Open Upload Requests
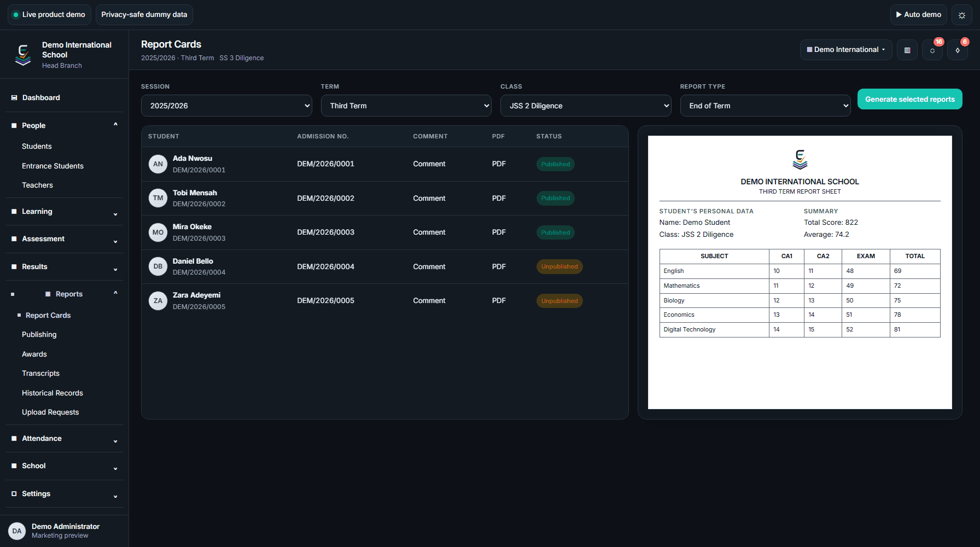 point(50,412)
